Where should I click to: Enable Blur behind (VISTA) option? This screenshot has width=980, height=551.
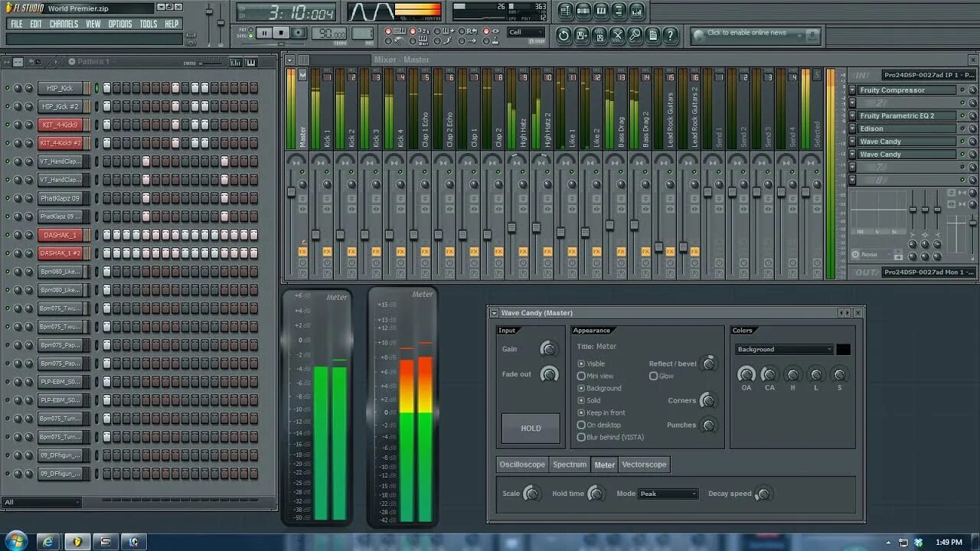pos(582,438)
